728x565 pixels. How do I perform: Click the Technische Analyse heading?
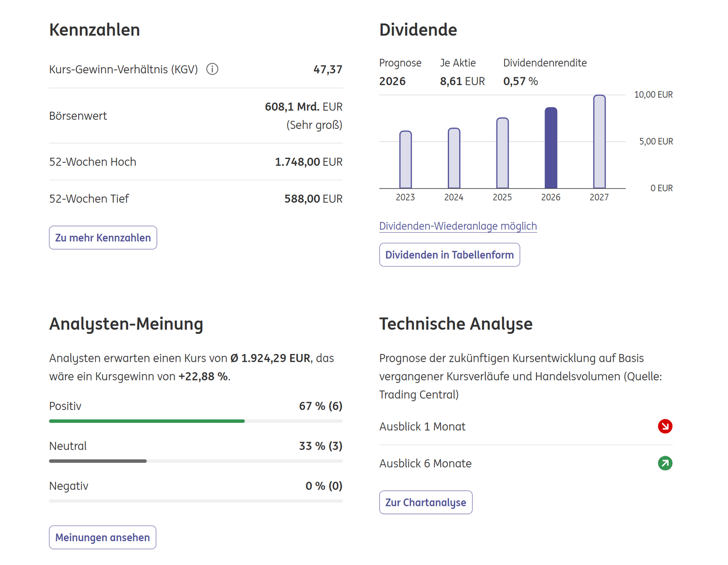(456, 324)
